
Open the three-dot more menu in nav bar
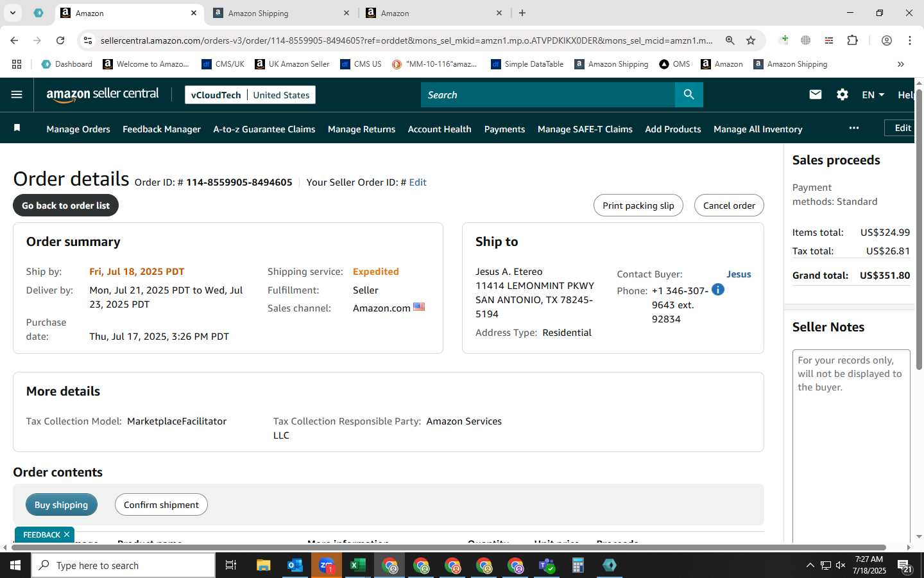853,128
